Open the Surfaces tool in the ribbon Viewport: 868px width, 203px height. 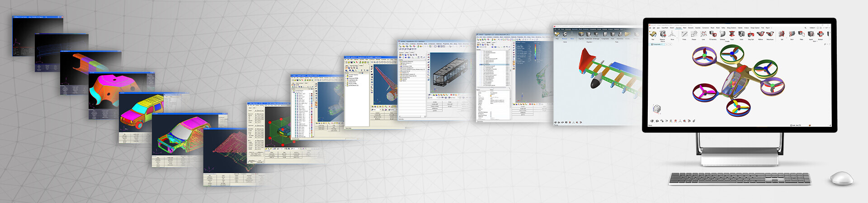tap(722, 34)
